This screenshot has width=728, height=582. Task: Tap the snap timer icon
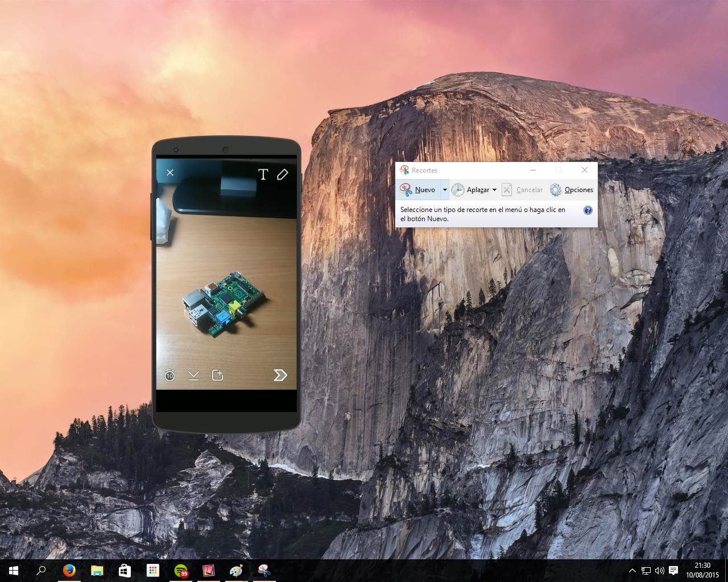(x=169, y=375)
